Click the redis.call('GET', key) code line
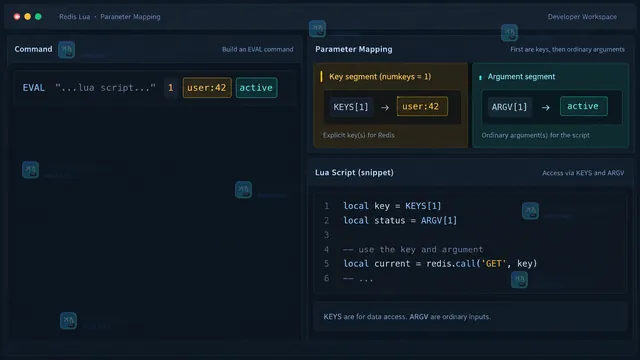This screenshot has width=640, height=360. pos(440,264)
